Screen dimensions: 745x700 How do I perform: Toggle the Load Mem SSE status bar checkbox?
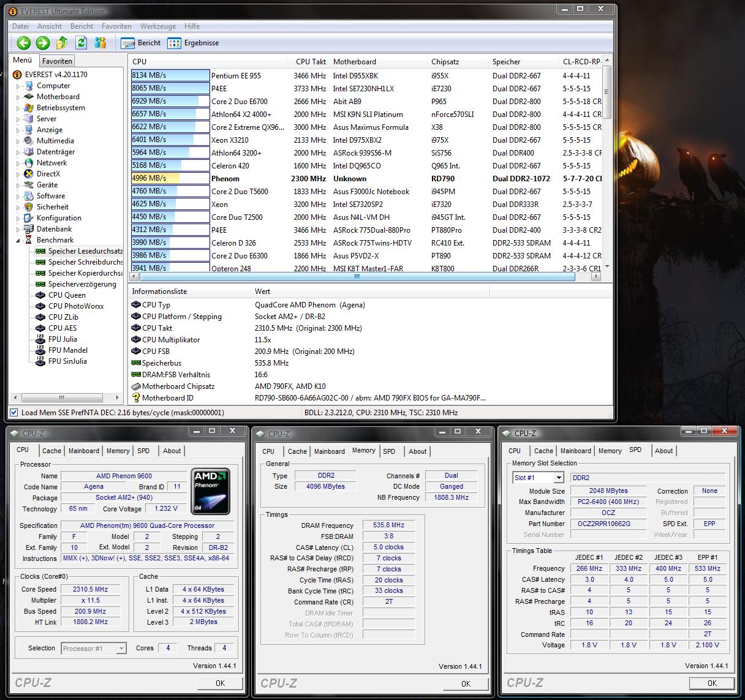point(15,413)
